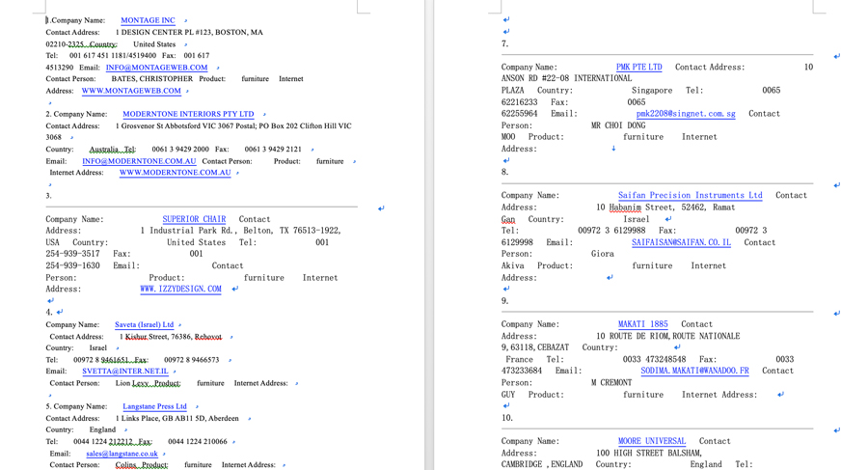
Task: Click the SAIFAISAN@SAIFAN.CO.IL email link
Action: pos(681,243)
